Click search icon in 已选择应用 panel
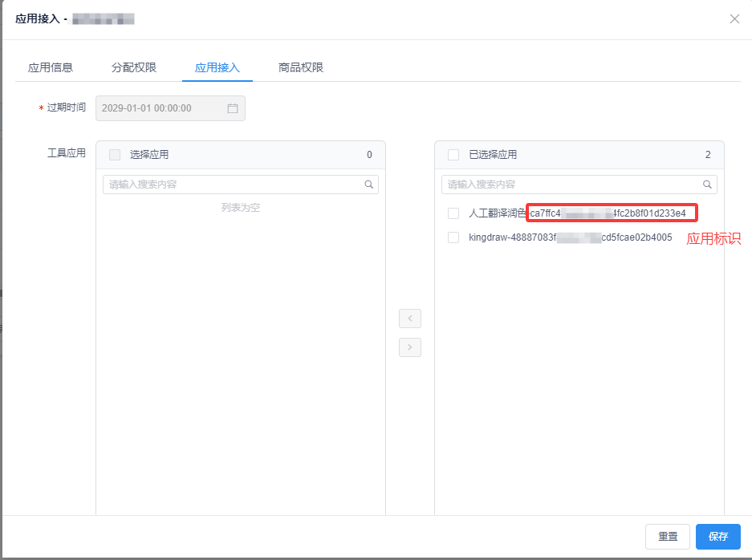This screenshot has height=560, width=752. click(x=707, y=185)
